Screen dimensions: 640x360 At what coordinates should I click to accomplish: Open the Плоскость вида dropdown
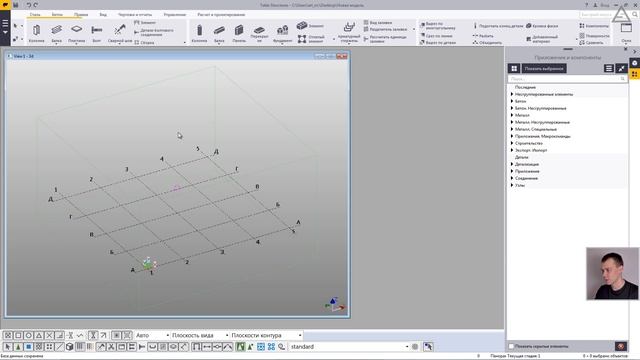[200, 335]
